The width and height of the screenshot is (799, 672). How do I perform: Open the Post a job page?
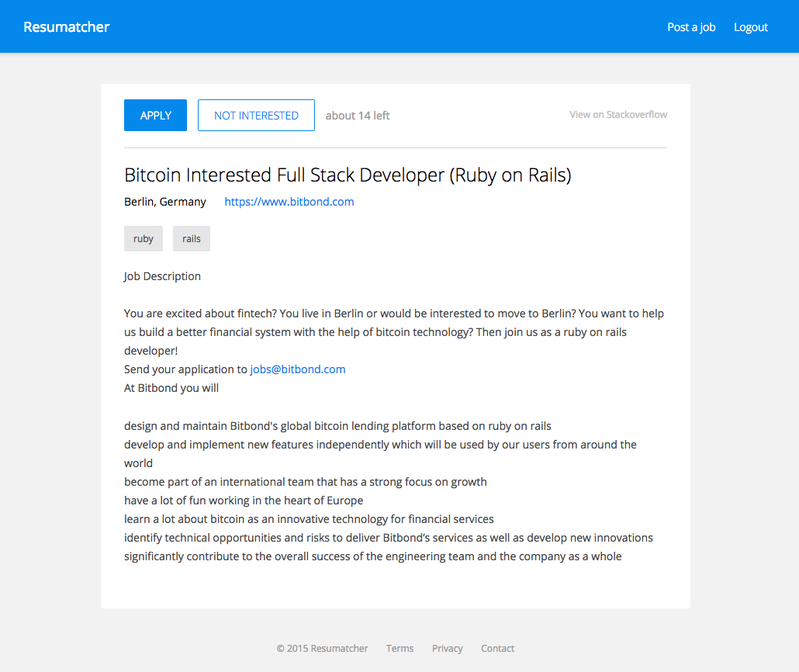(x=691, y=27)
